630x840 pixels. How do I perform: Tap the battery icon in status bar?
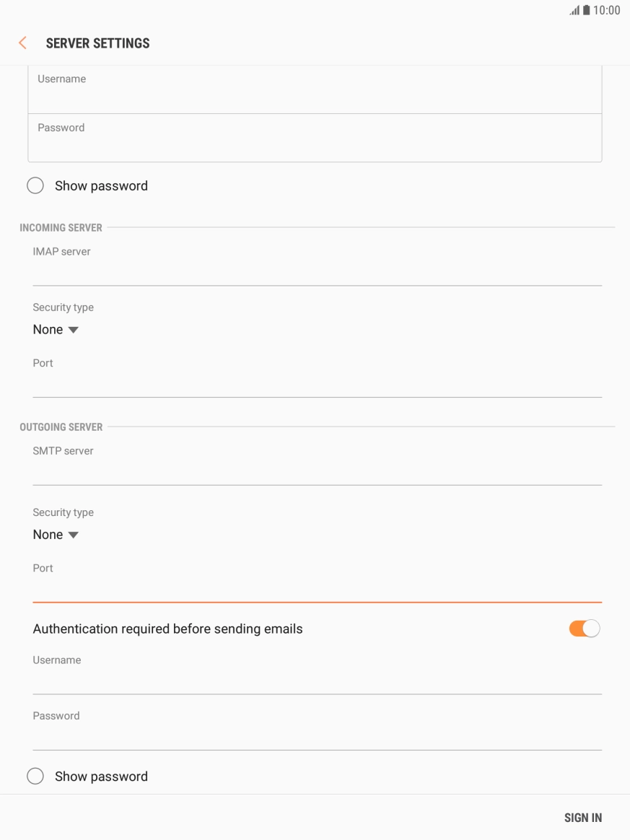coord(586,11)
